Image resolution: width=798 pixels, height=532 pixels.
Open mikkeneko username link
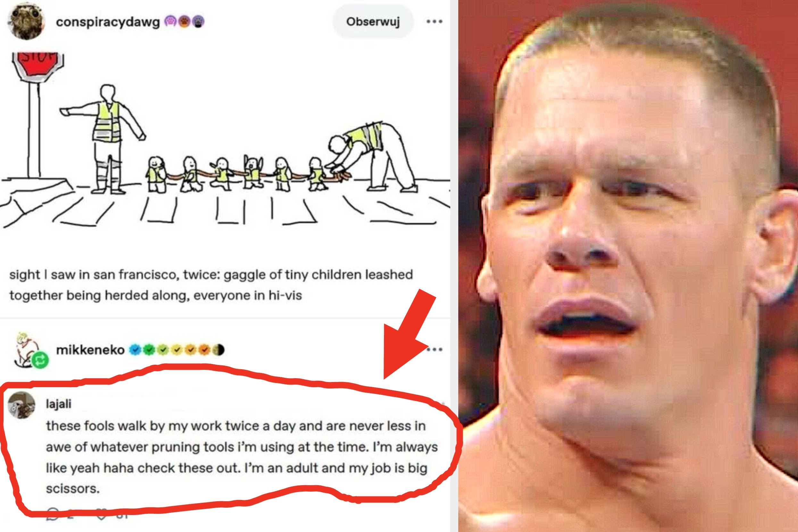click(x=90, y=350)
